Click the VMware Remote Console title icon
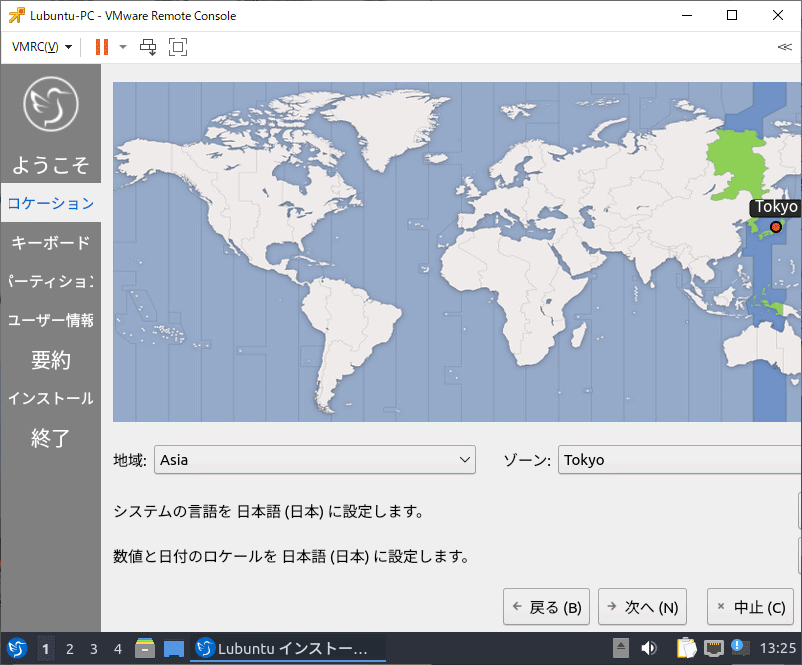 [16, 15]
